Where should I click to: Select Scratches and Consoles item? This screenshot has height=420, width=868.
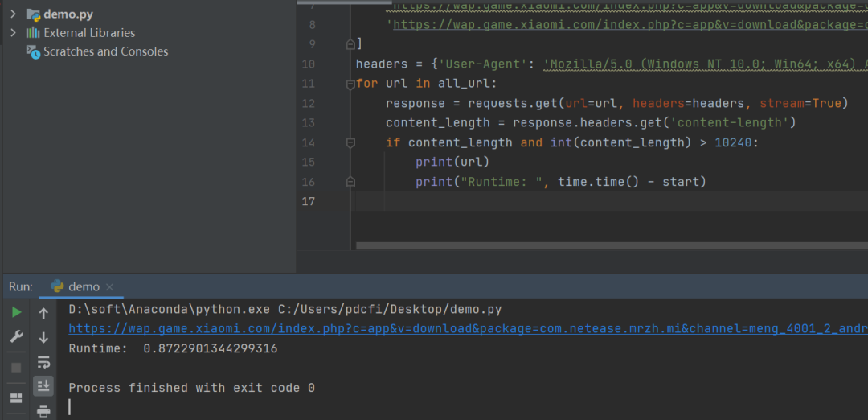tap(106, 51)
